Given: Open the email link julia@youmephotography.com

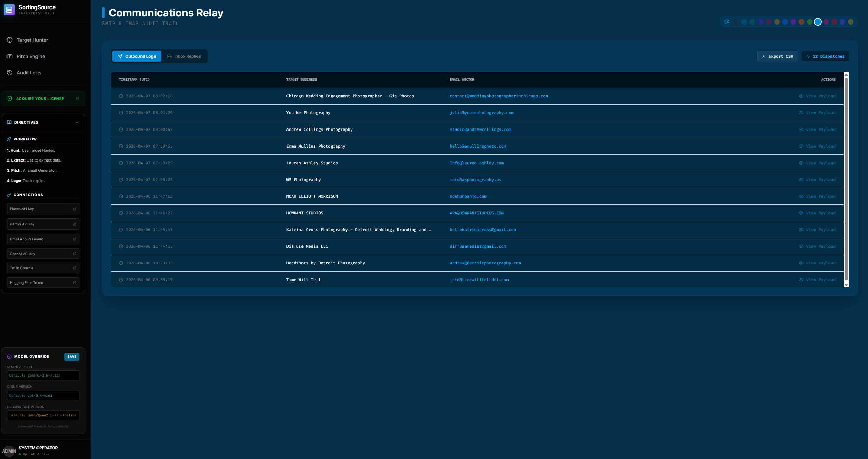Looking at the screenshot, I should point(481,112).
